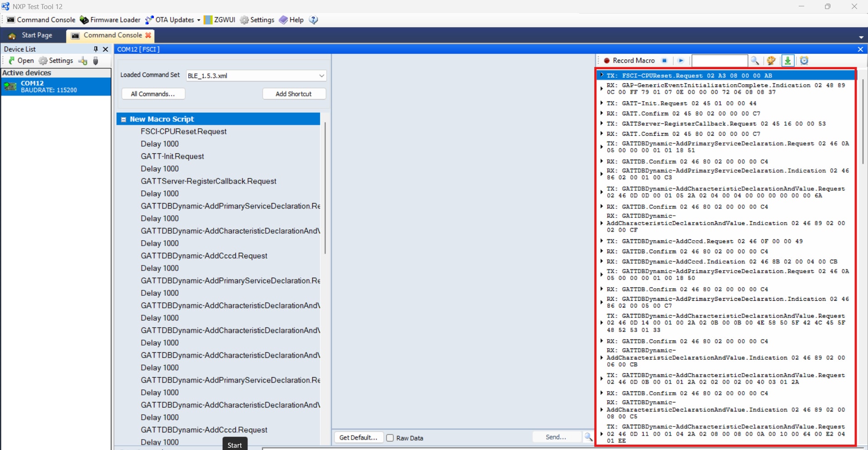Enable the Raw Data checkbox
Image resolution: width=868 pixels, height=450 pixels.
point(390,438)
